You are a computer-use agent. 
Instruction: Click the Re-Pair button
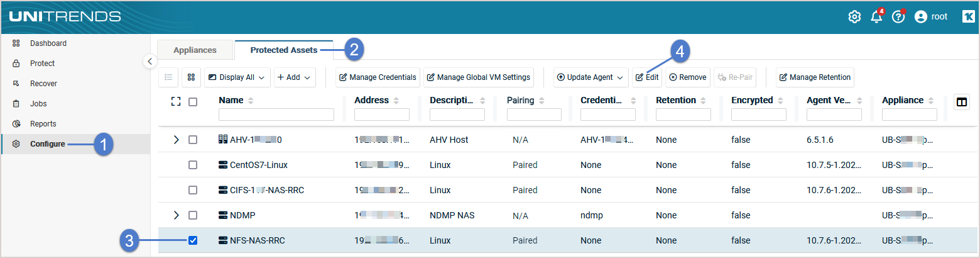pos(735,77)
